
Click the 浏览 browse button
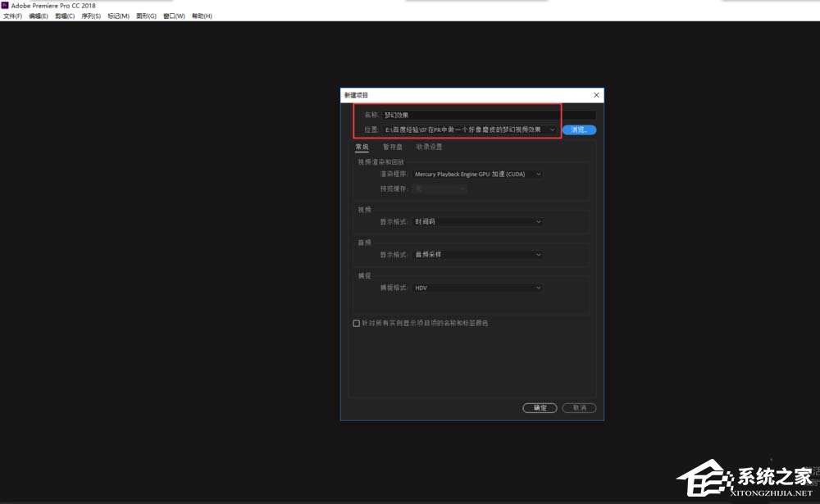click(x=580, y=129)
